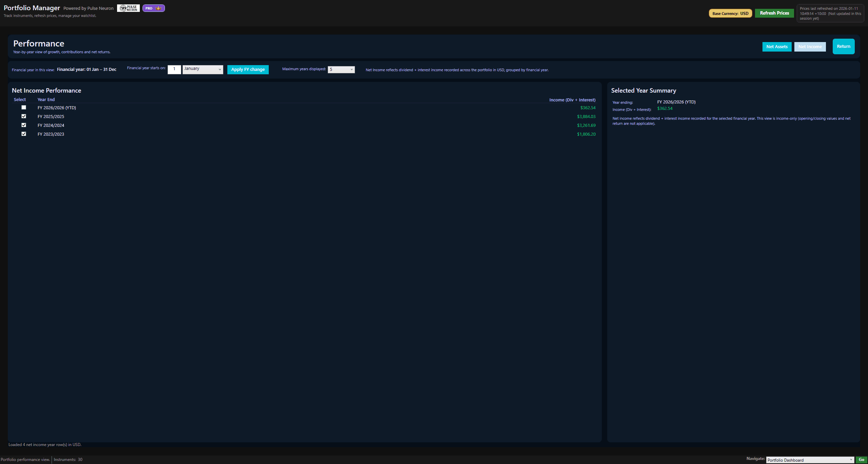Click the Apply FY change button

[248, 70]
